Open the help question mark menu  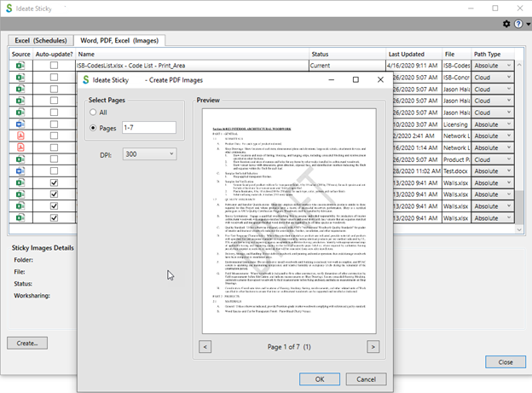(518, 24)
